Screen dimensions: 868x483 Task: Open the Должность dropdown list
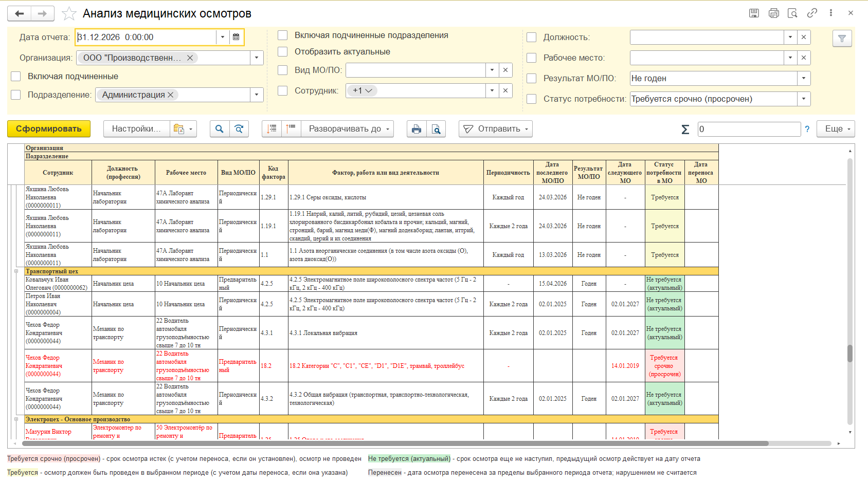click(x=790, y=37)
